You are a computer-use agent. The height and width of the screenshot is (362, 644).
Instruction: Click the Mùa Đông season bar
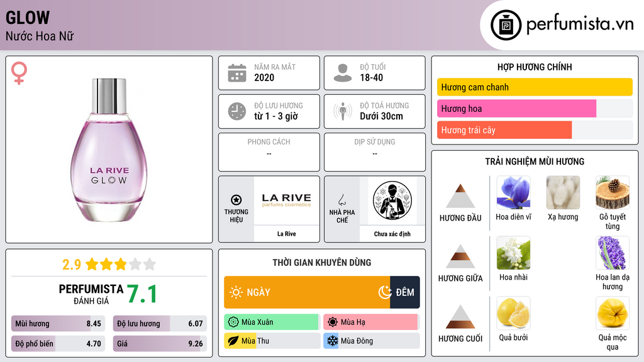coord(372,341)
